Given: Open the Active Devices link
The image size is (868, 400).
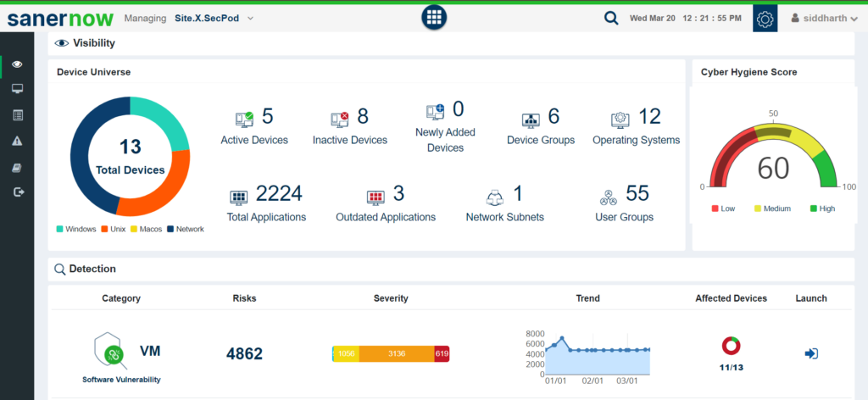Looking at the screenshot, I should click(254, 141).
